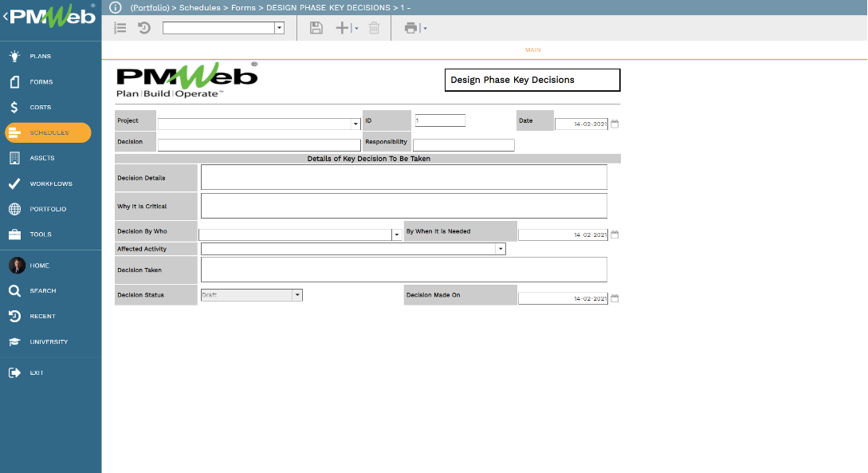Click Exit label in sidebar
Viewport: 868px width, 473px height.
pos(37,372)
